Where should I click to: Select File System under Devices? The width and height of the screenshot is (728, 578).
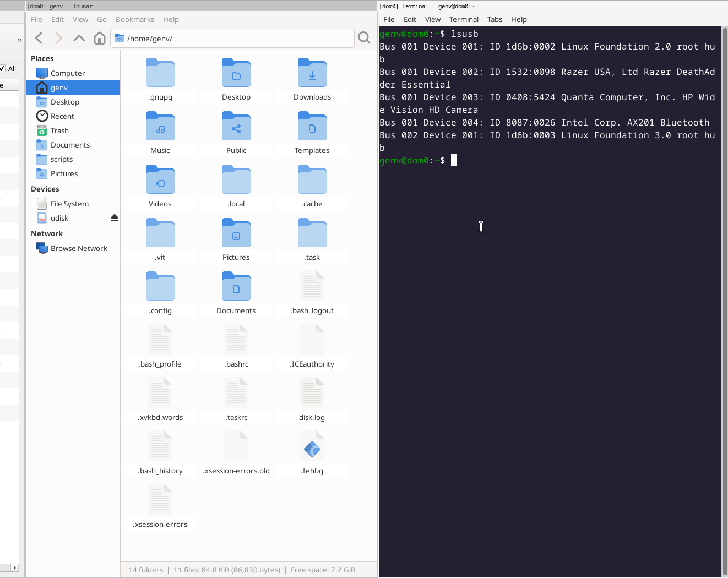coord(69,204)
